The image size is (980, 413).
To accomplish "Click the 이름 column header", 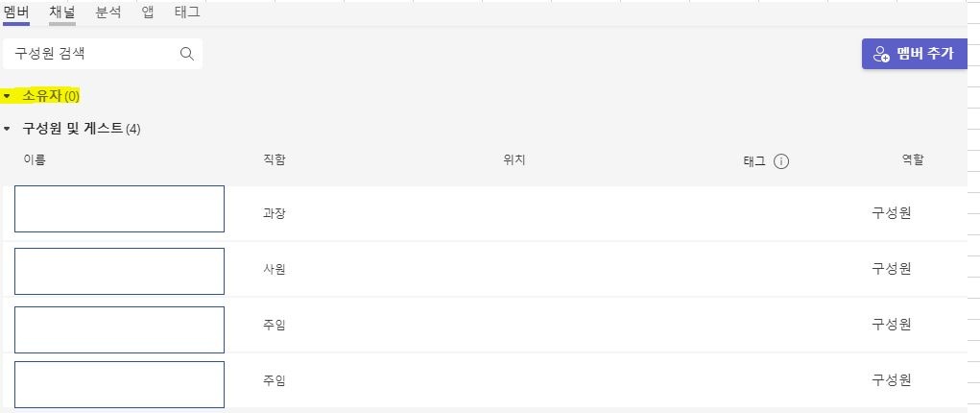I will pyautogui.click(x=35, y=159).
